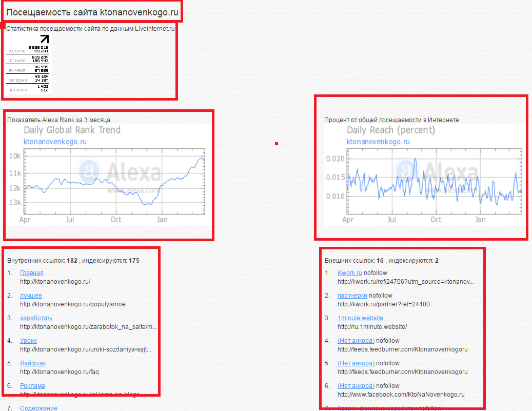Click the heading Посещаемость сайта ktonanovenkogo.ru
This screenshot has height=411, width=532.
(92, 12)
